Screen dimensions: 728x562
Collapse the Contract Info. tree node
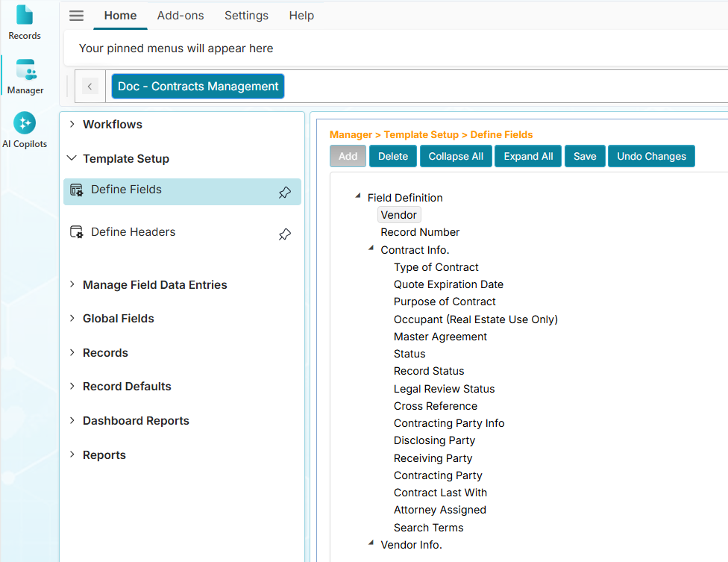371,249
